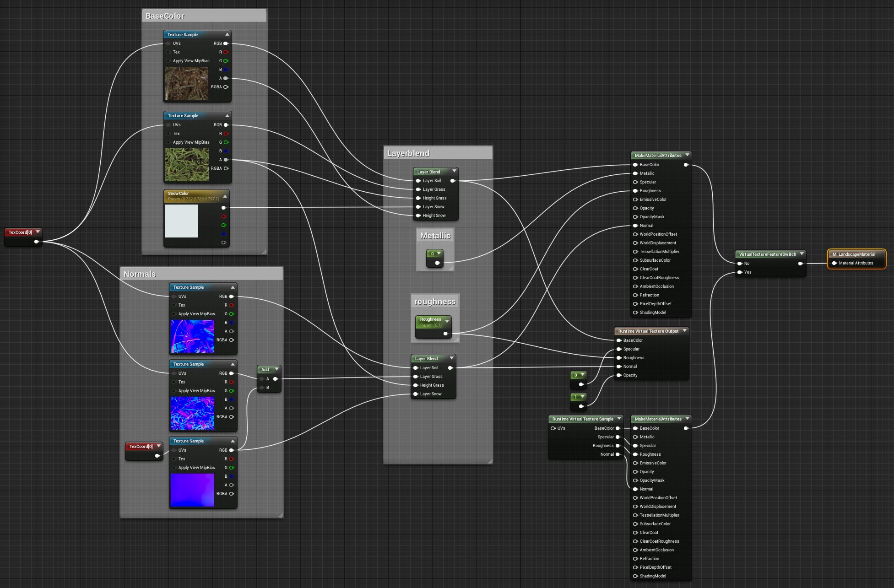This screenshot has height=588, width=894.
Task: Click the Yes input pin on VirtualTextureFeatureSwitch
Action: click(x=740, y=272)
